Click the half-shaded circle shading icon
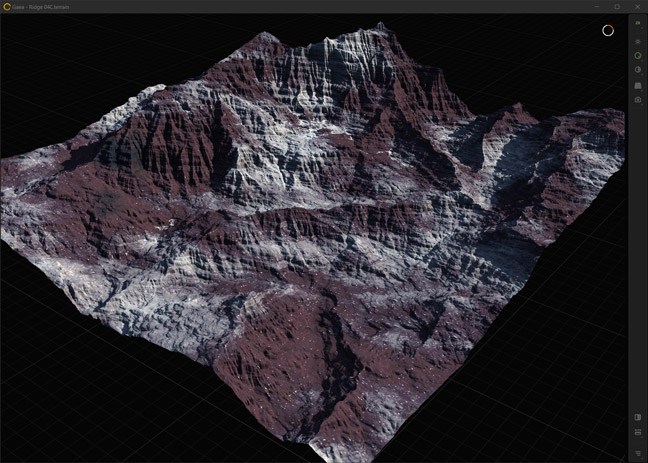The height and width of the screenshot is (463, 648). point(638,70)
